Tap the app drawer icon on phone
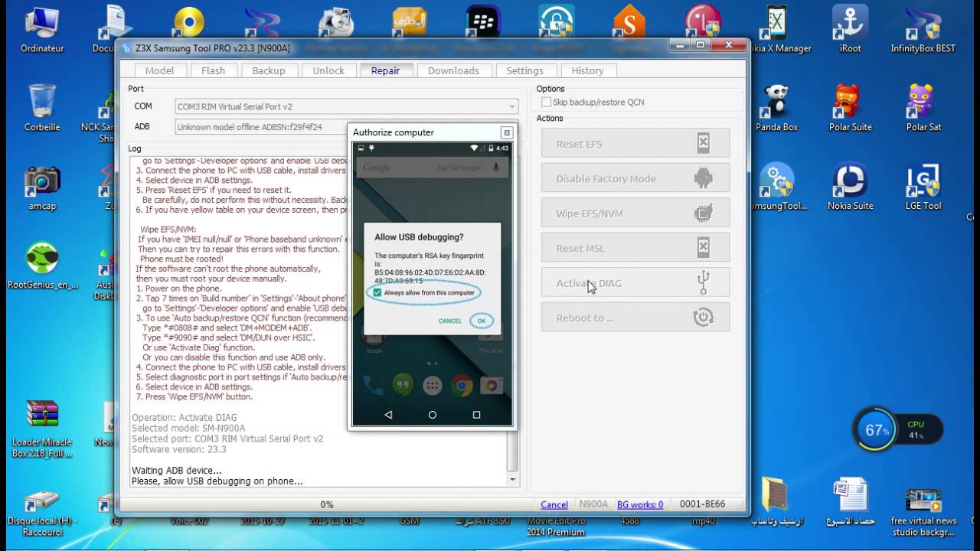Image resolution: width=980 pixels, height=551 pixels. [x=433, y=385]
